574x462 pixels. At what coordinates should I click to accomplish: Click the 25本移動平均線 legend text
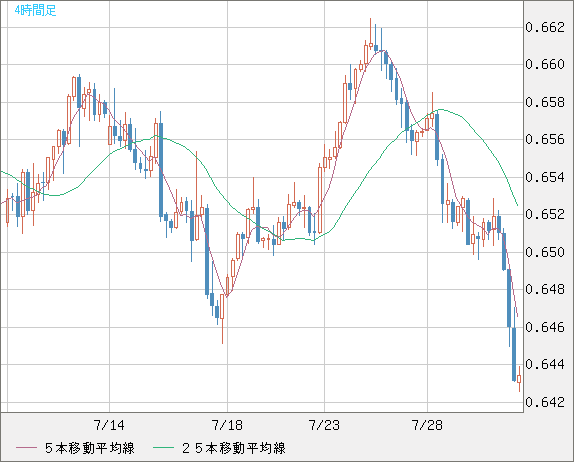[234, 448]
